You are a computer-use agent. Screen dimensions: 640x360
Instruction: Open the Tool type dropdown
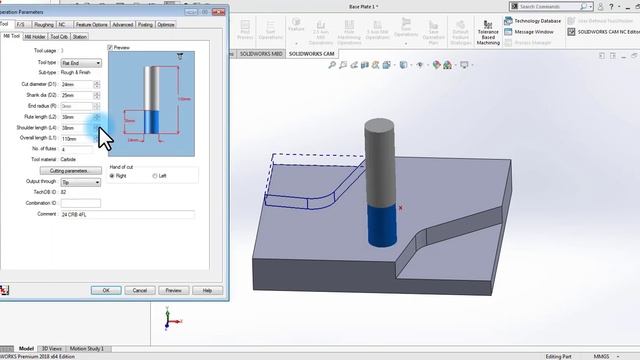point(81,63)
